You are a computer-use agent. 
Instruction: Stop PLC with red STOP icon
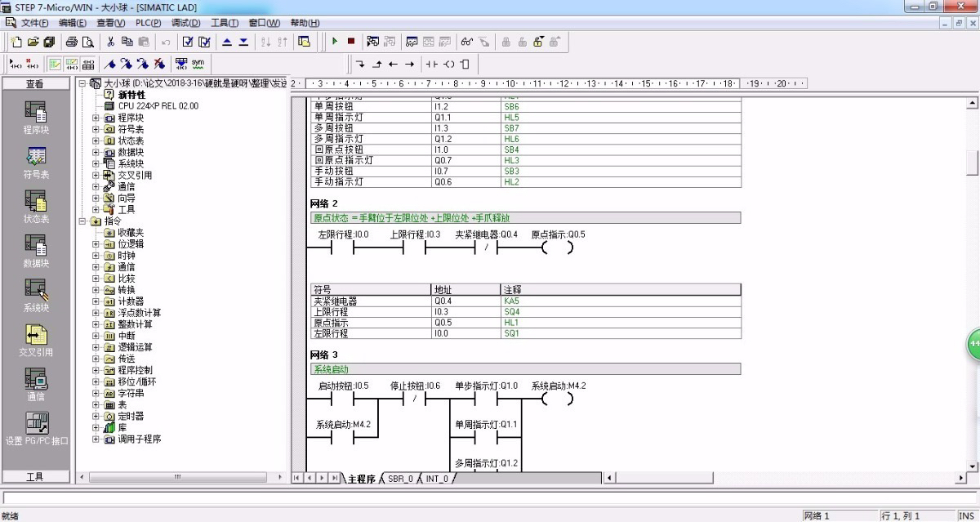351,41
